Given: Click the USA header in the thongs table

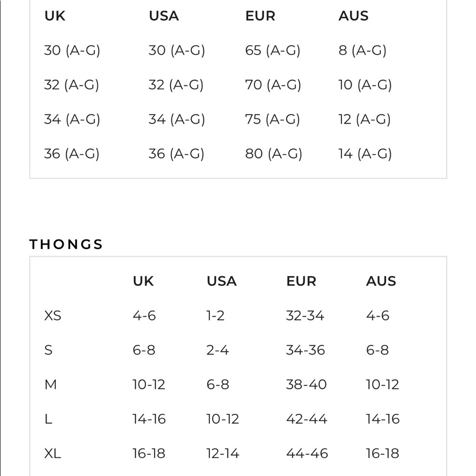Looking at the screenshot, I should [x=222, y=281].
